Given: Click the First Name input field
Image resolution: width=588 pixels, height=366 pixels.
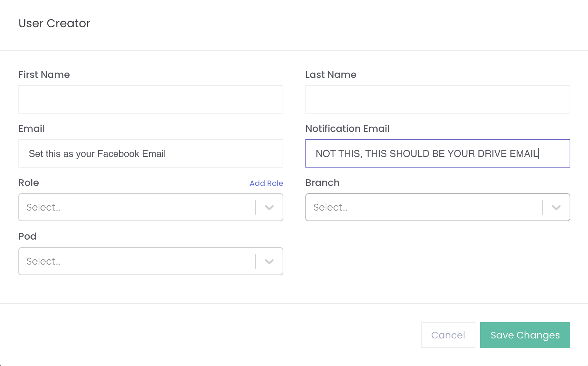Looking at the screenshot, I should (x=150, y=99).
